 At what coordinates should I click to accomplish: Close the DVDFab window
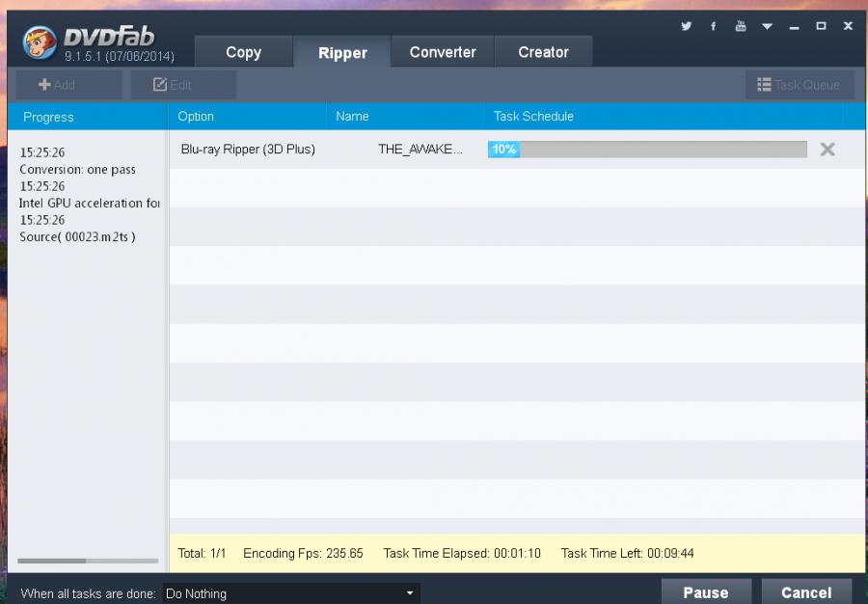point(848,26)
